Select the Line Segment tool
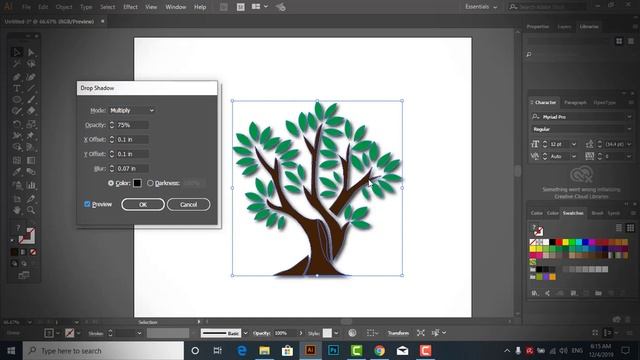Image resolution: width=640 pixels, height=360 pixels. point(31,88)
